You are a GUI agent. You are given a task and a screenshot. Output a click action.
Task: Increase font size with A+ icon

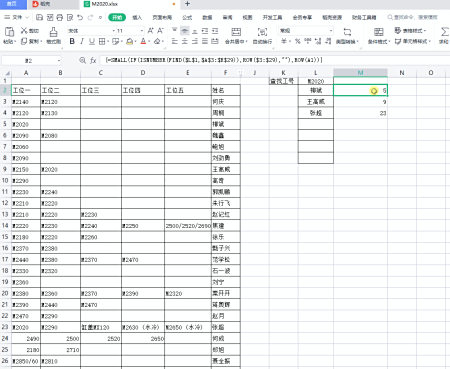pos(150,31)
